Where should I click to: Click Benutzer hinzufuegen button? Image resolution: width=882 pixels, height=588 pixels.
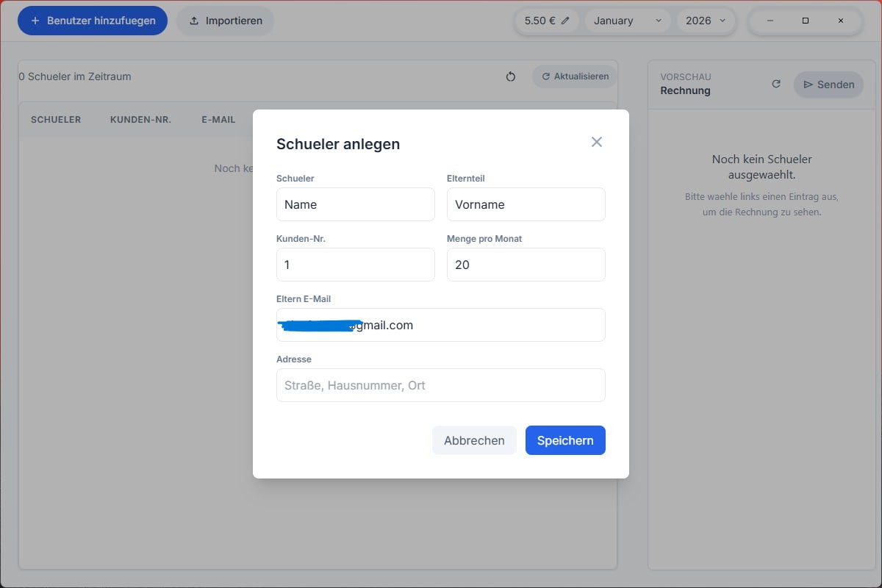(x=93, y=21)
